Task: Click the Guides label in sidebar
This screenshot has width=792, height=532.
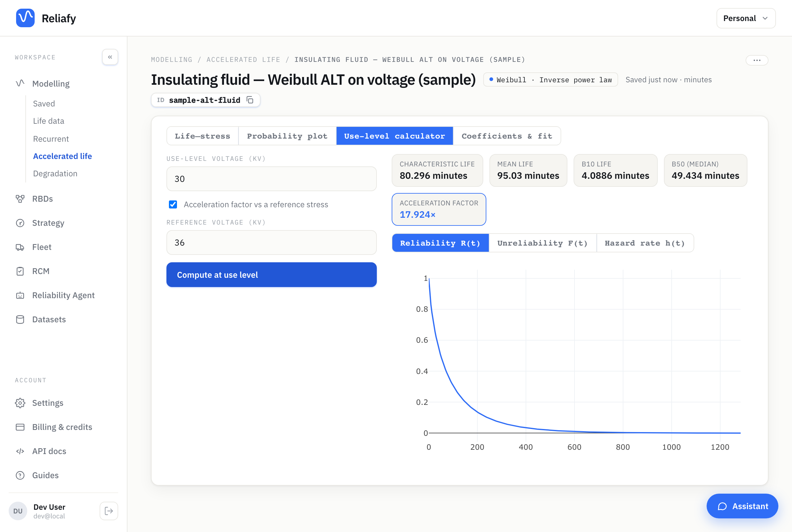Action: tap(45, 475)
